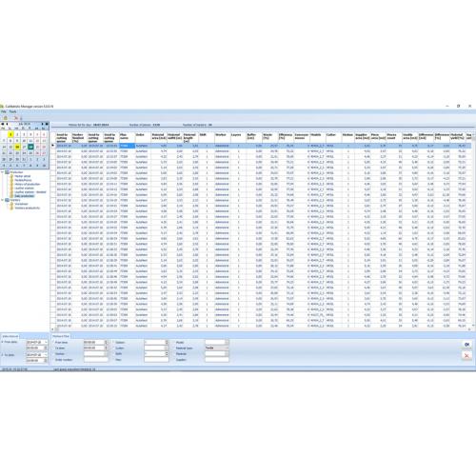
Task: Collapse the Workers tree node
Action: point(3,200)
